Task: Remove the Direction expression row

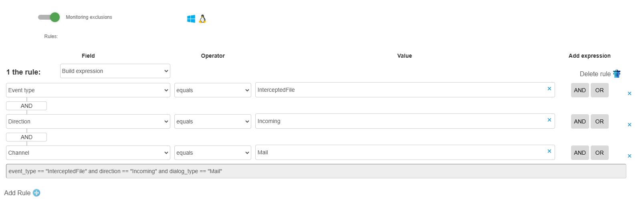Action: pos(630,125)
